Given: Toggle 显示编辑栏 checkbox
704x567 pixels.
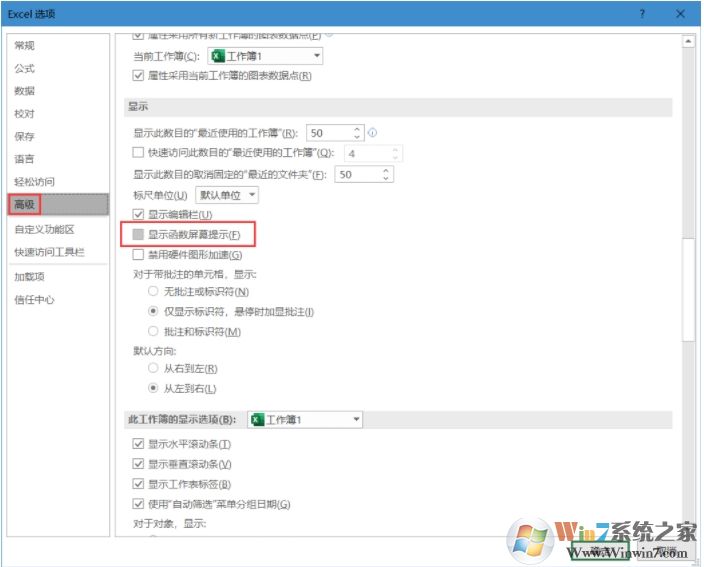Looking at the screenshot, I should [138, 214].
